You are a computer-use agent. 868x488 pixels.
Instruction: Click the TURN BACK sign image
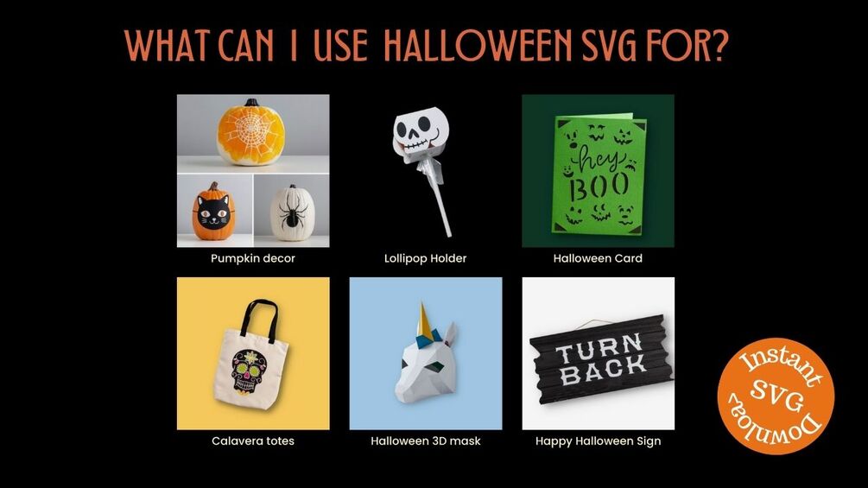[x=598, y=353]
